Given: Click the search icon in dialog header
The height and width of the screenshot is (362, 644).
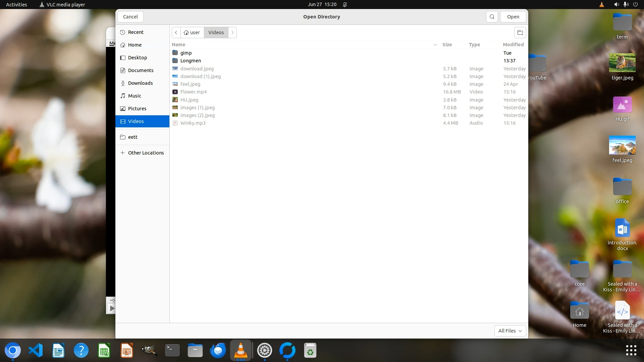Looking at the screenshot, I should point(492,17).
